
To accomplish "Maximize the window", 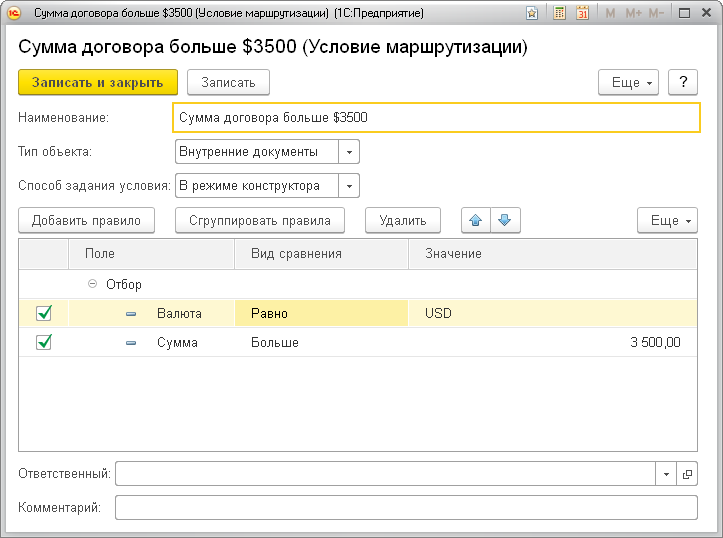I will [x=684, y=13].
